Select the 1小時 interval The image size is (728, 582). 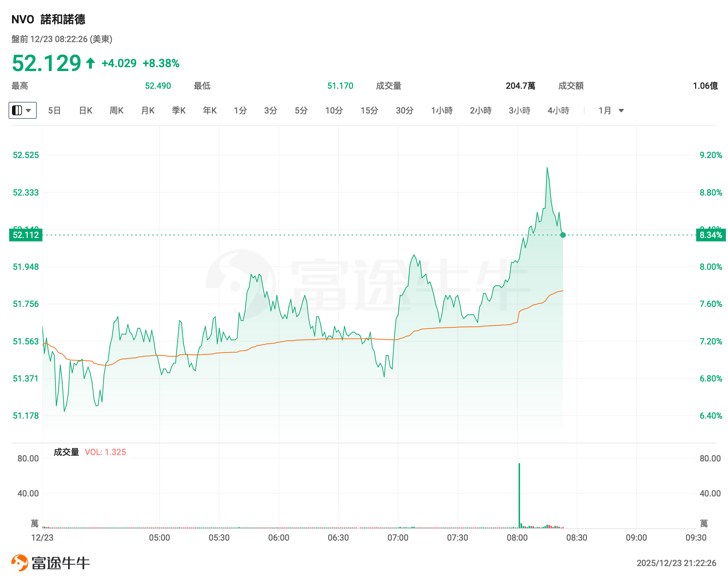coord(442,111)
